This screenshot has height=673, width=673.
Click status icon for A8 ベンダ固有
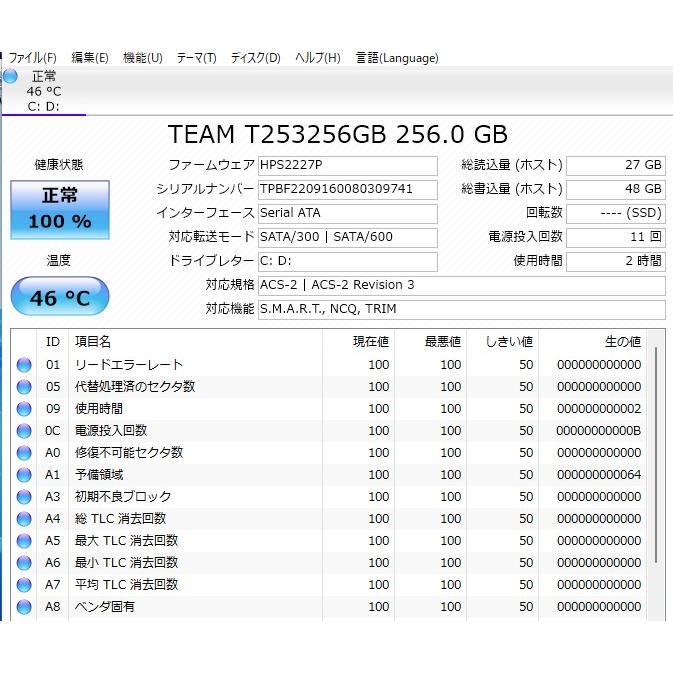point(24,607)
